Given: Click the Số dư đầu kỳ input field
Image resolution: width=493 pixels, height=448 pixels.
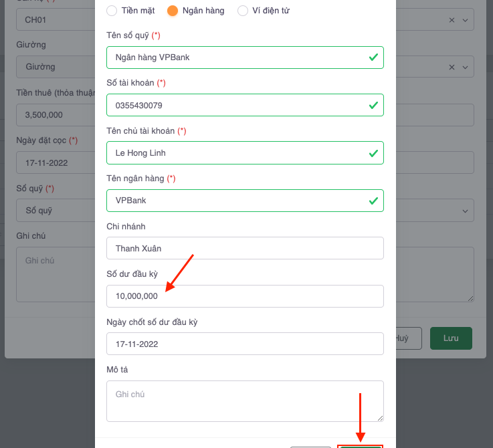Looking at the screenshot, I should [245, 296].
